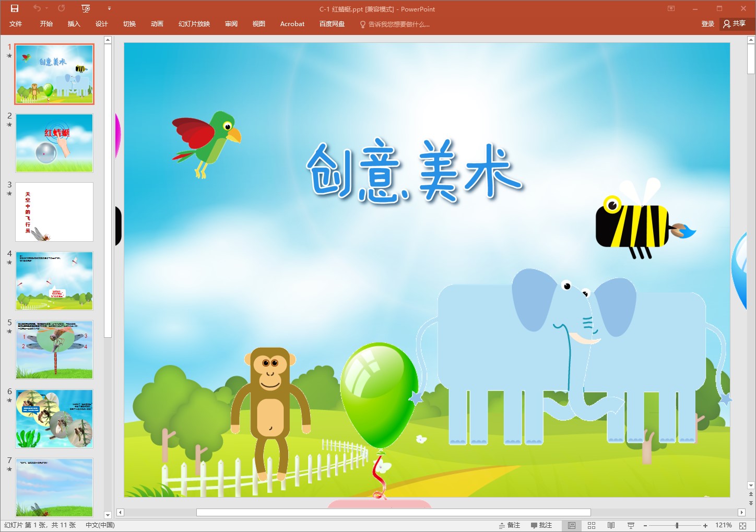Viewport: 756px width, 532px height.
Task: Select slide 4 thumbnail in slide panel
Action: click(x=54, y=281)
